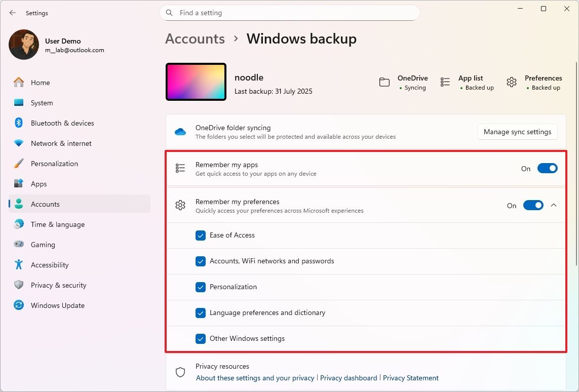The image size is (579, 392).
Task: Click the noodle PC gradient thumbnail
Action: [196, 82]
